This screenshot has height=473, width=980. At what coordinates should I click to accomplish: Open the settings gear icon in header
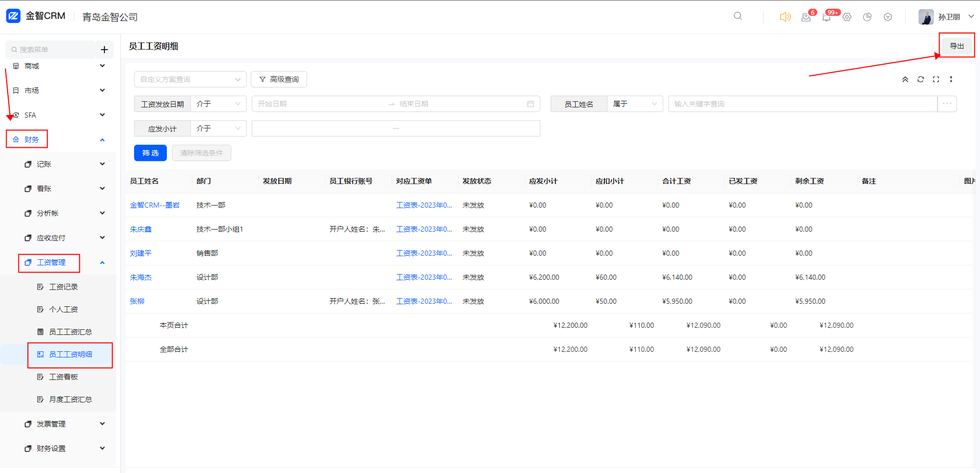pyautogui.click(x=847, y=17)
